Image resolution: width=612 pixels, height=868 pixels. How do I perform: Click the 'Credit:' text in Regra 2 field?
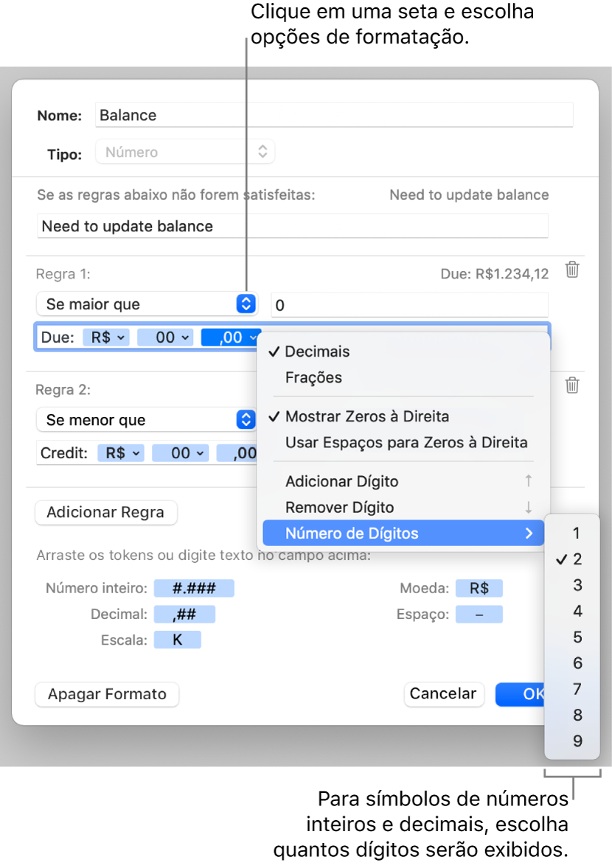(x=64, y=453)
